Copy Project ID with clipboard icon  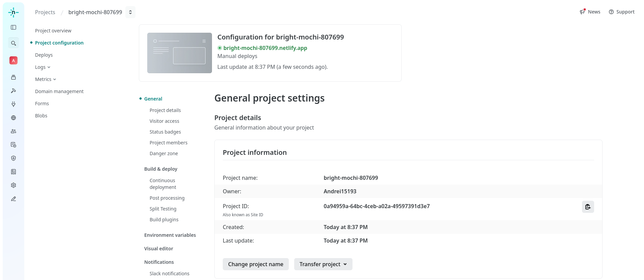[x=588, y=207]
